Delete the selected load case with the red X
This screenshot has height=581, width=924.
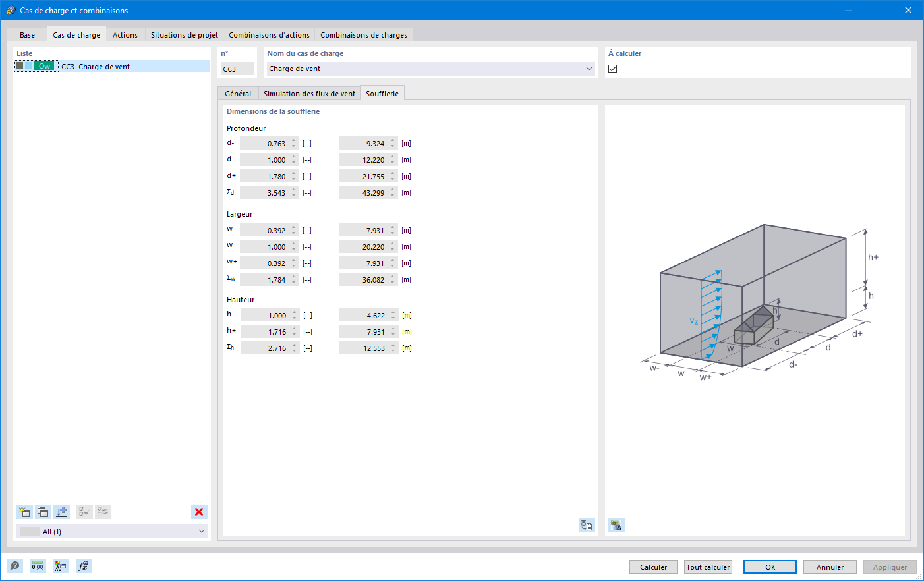click(199, 512)
